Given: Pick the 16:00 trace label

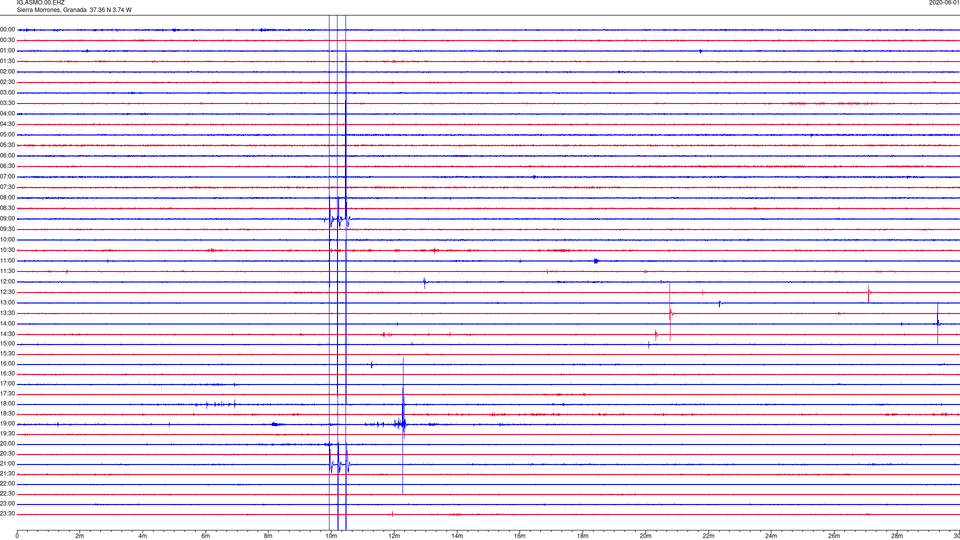Looking at the screenshot, I should point(7,364).
